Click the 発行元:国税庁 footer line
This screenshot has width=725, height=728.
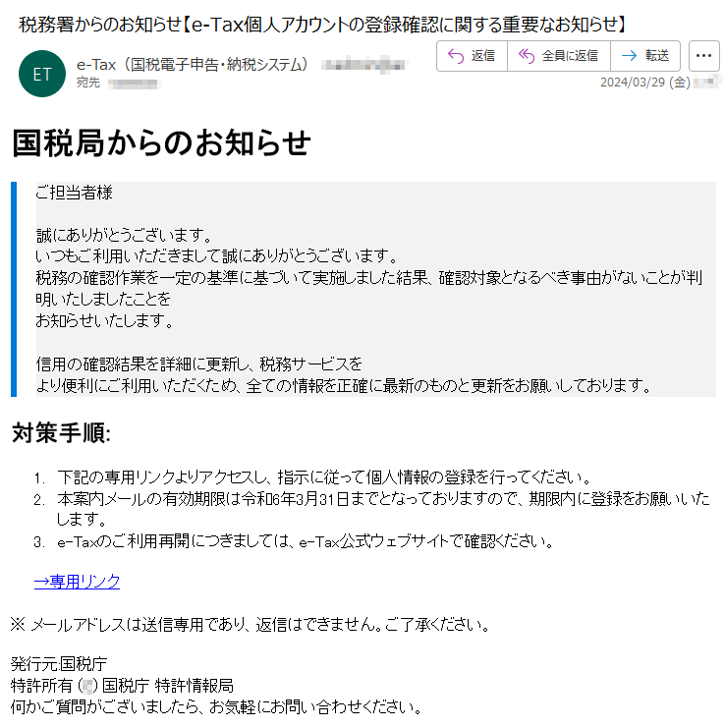(x=59, y=664)
